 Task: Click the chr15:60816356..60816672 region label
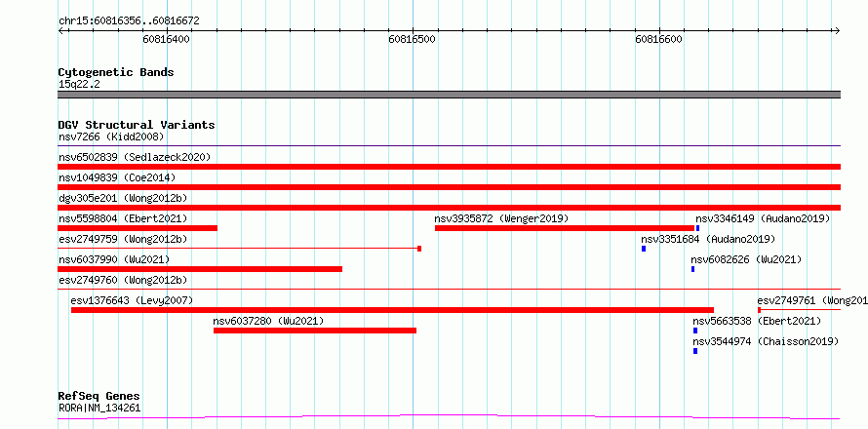[x=129, y=21]
